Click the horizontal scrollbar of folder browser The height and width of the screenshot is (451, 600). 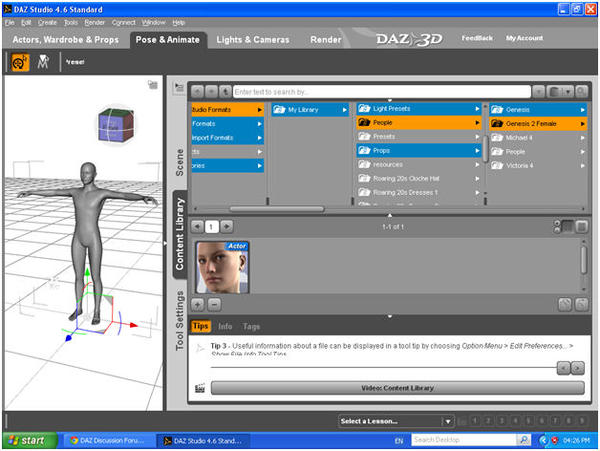(x=277, y=209)
